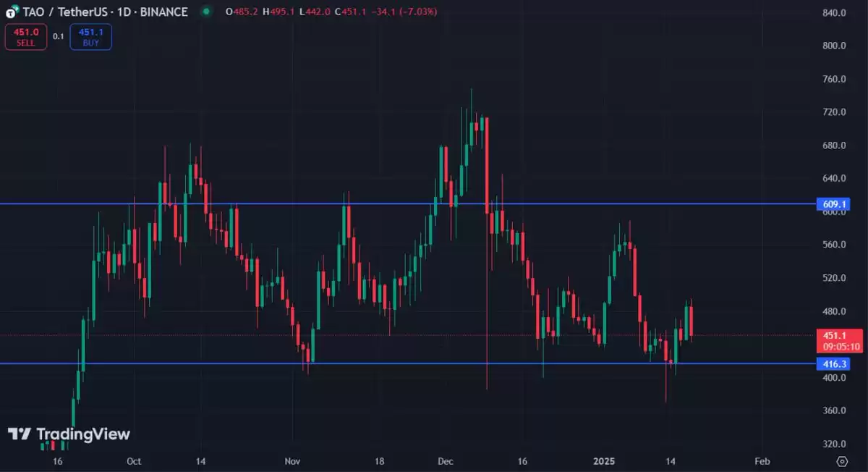Click the Nov label on time axis

[292, 461]
